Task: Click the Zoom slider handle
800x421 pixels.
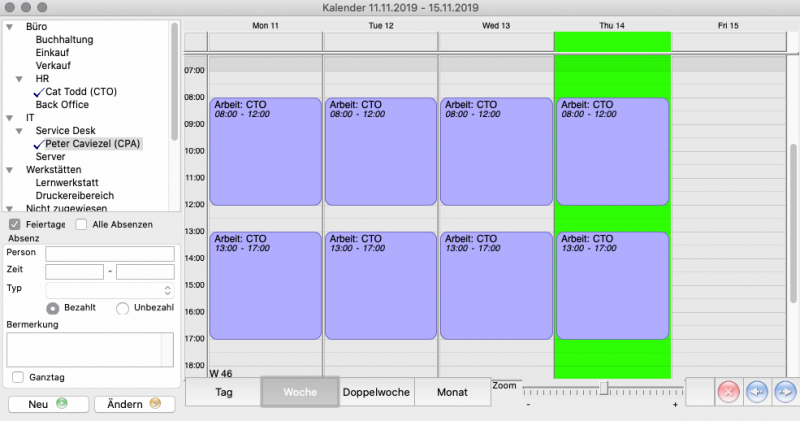Action: (x=604, y=387)
